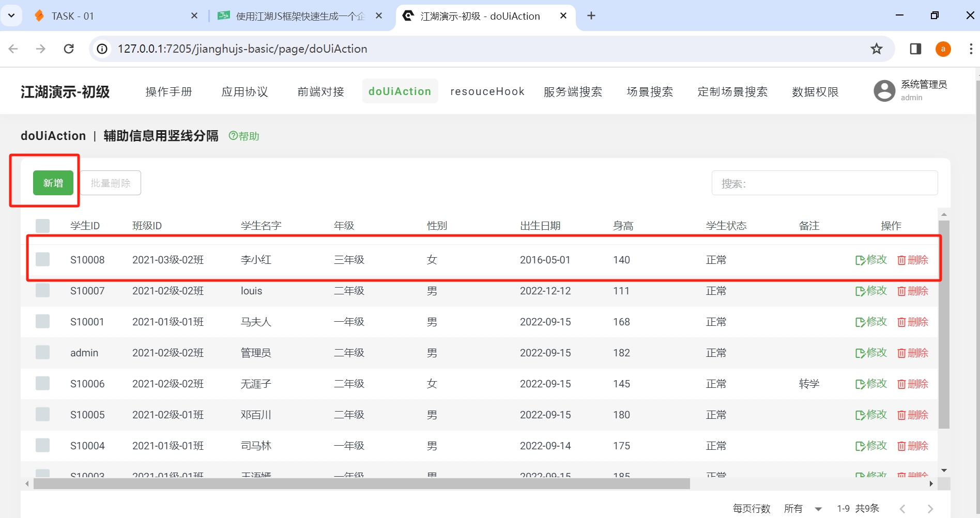Viewport: 980px width, 518px height.
Task: Open the Chrome three-dot menu
Action: (x=971, y=49)
